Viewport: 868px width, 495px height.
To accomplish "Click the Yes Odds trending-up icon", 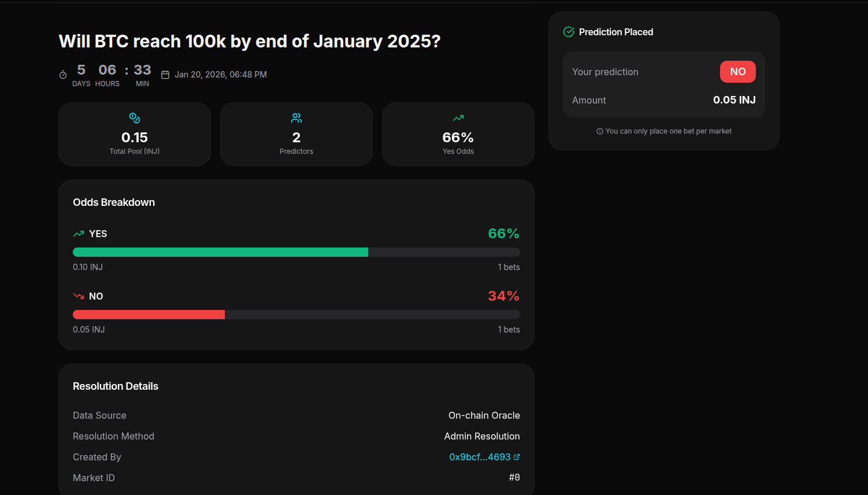I will click(x=458, y=118).
